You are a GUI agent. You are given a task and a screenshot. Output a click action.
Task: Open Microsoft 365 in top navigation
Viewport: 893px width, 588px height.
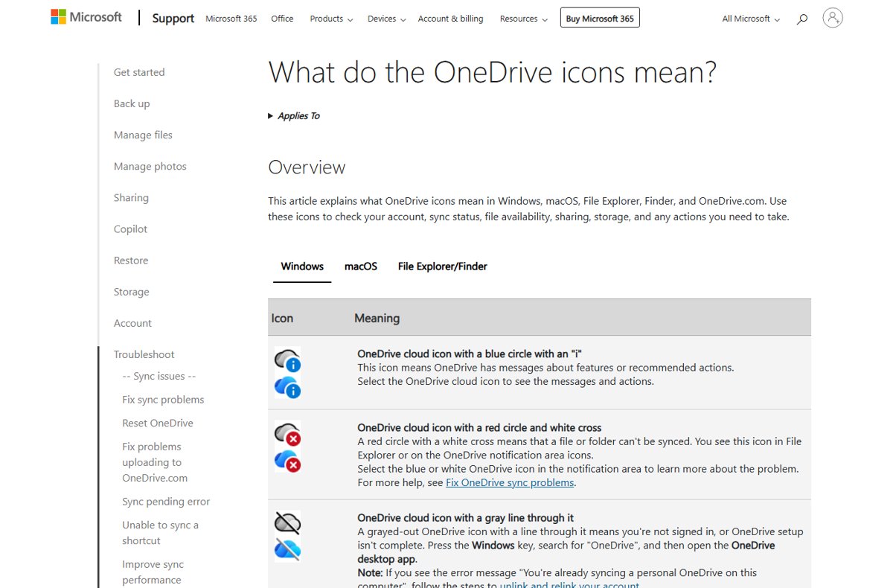(x=231, y=19)
